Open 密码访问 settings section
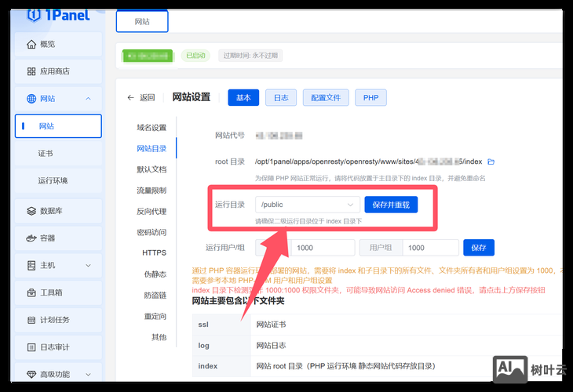The height and width of the screenshot is (392, 573). (x=151, y=233)
